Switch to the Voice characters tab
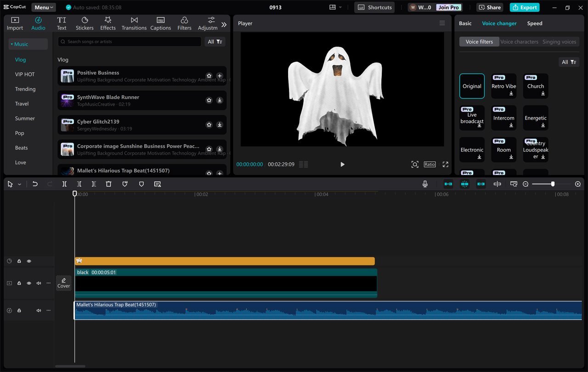 pos(519,41)
